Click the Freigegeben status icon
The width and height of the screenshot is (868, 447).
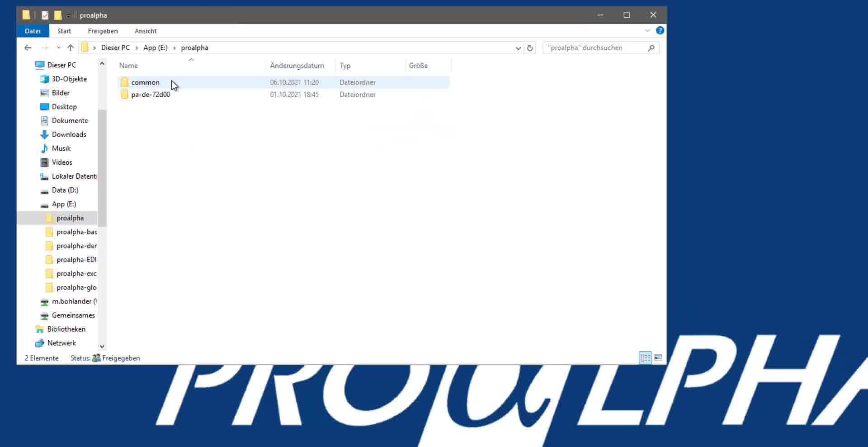[96, 358]
